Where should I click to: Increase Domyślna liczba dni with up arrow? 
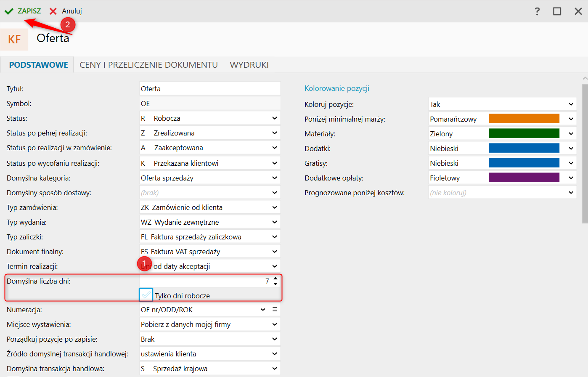tap(275, 278)
